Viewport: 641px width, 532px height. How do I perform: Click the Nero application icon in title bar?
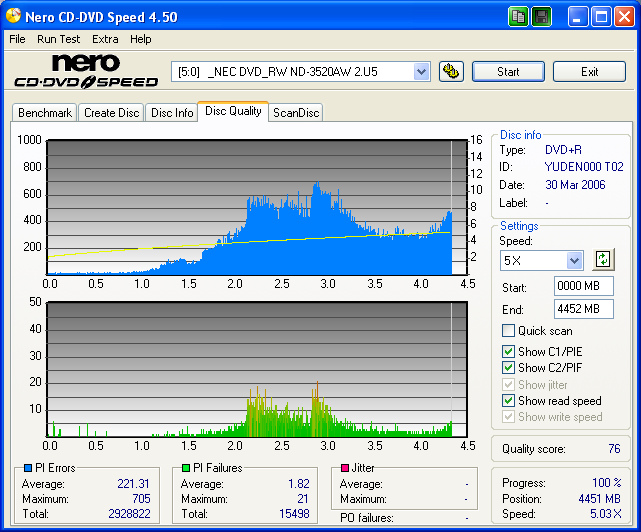pos(13,16)
